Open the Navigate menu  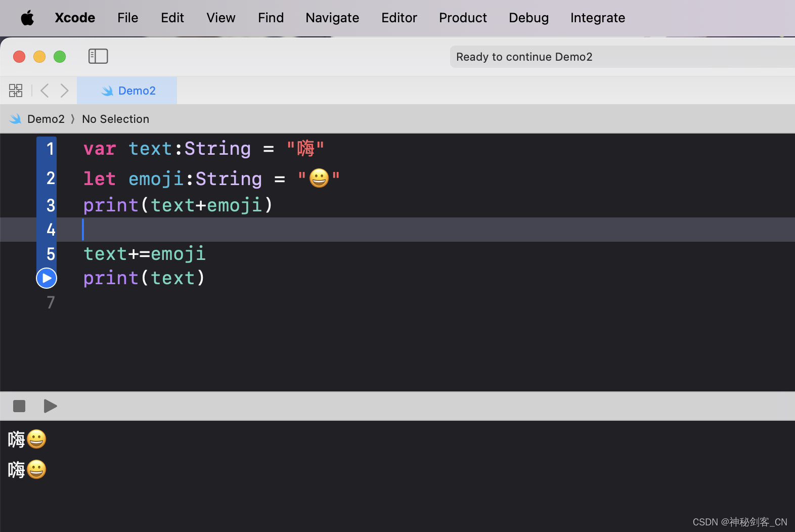coord(332,18)
